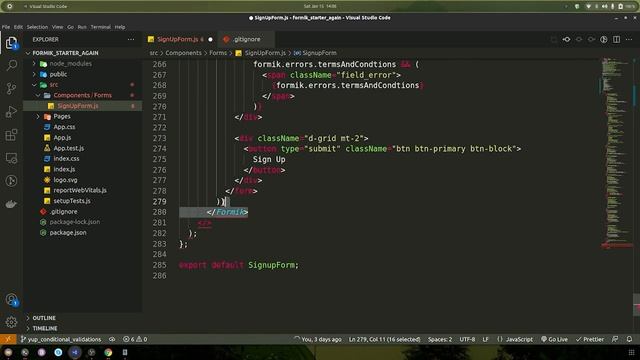
Task: Open index.css in explorer
Action: point(66,159)
